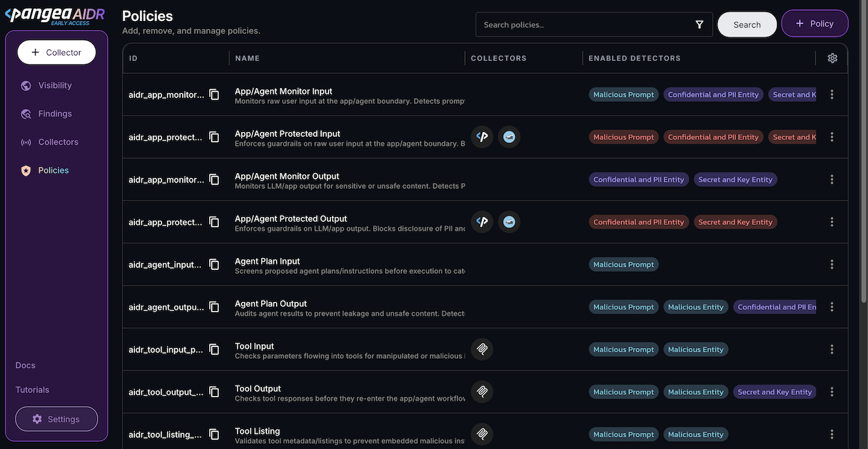The image size is (868, 449).
Task: Click the Tool Listing row's collector icon
Action: click(482, 434)
